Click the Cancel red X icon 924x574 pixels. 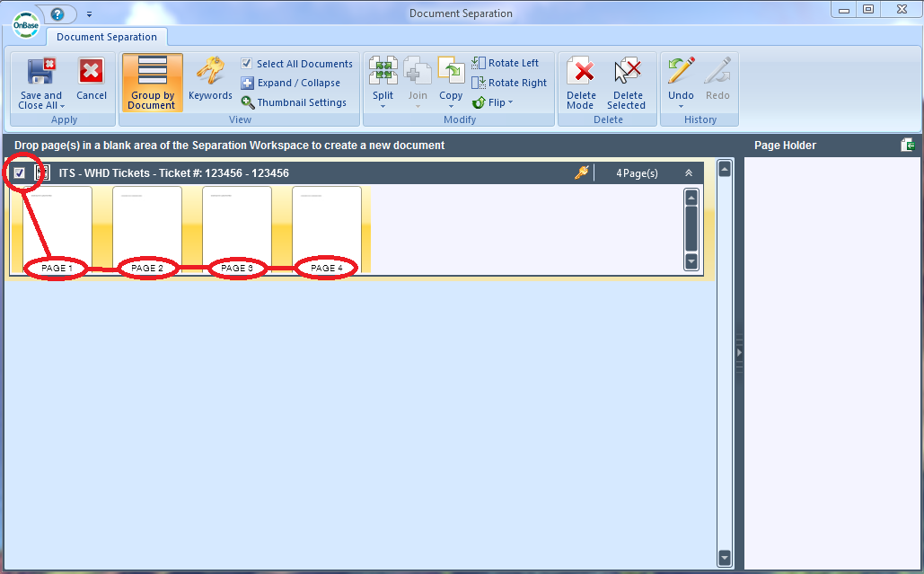click(x=92, y=71)
